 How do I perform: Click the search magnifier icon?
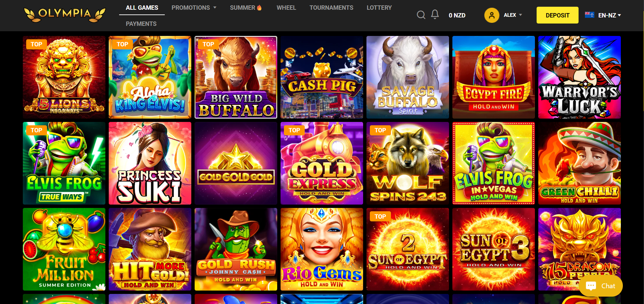click(421, 15)
